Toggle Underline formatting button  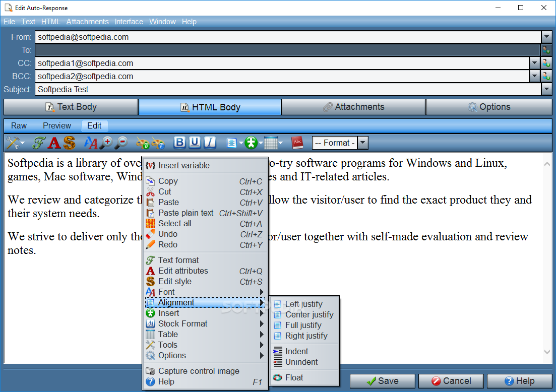195,143
